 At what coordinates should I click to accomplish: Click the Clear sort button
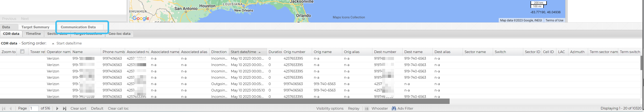tap(78, 108)
